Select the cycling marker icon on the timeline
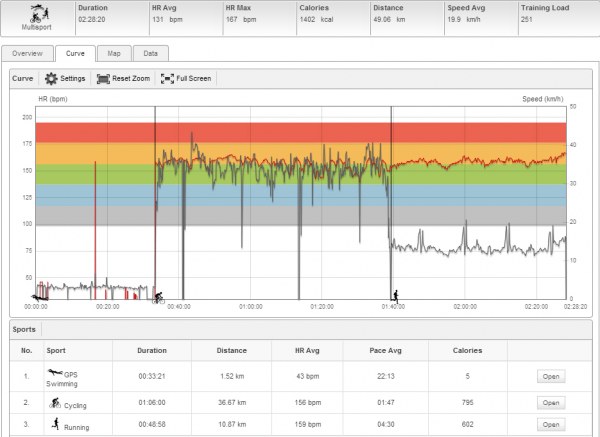This screenshot has height=437, width=600. pyautogui.click(x=159, y=298)
